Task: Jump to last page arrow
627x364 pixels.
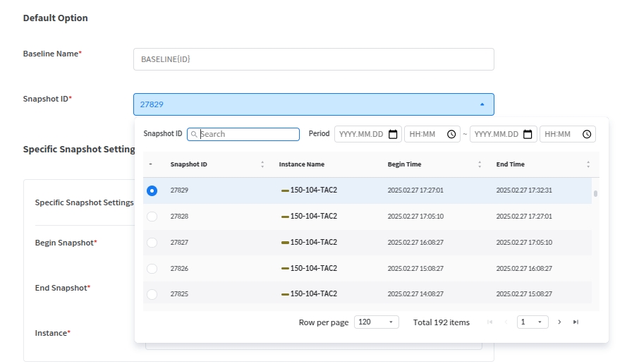Action: (x=576, y=322)
